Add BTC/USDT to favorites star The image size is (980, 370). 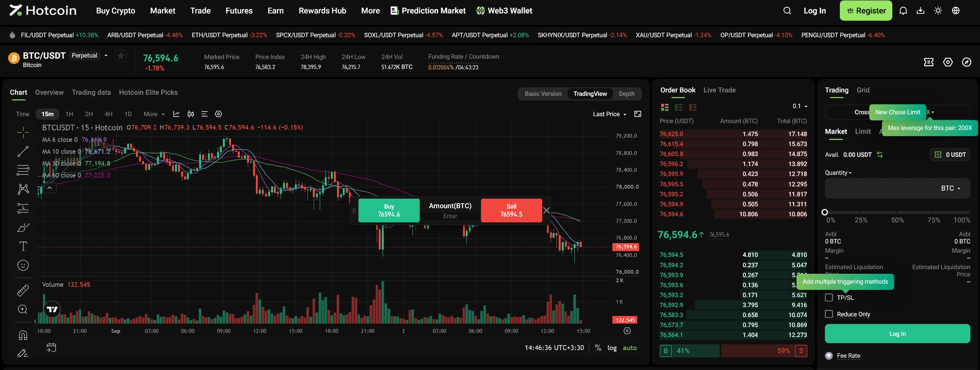pyautogui.click(x=121, y=56)
